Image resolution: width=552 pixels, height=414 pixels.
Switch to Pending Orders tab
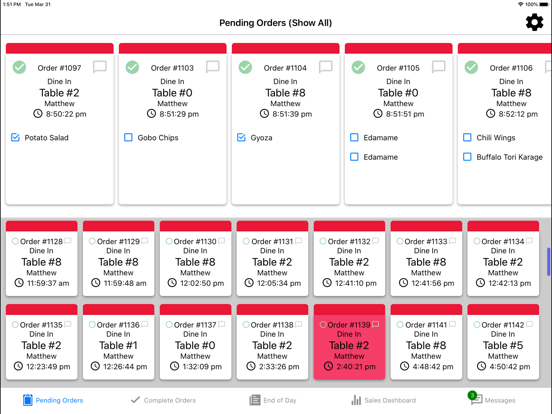pyautogui.click(x=53, y=400)
